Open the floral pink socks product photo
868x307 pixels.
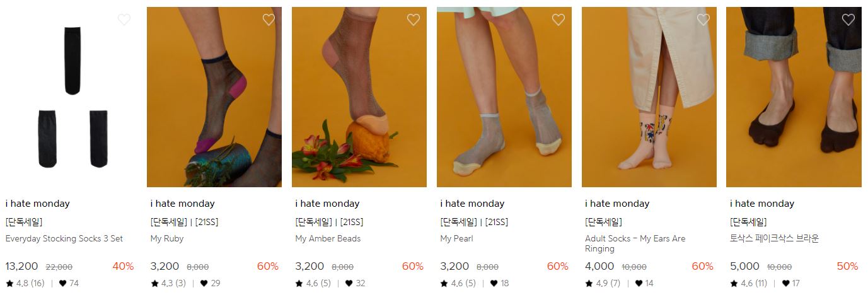[649, 97]
